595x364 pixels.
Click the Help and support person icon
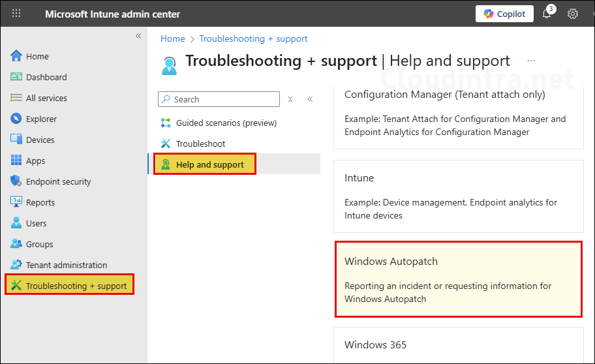pos(166,164)
